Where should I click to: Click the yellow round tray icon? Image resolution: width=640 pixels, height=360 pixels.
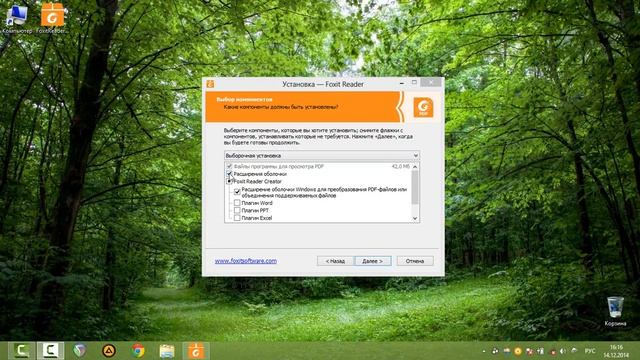(x=518, y=351)
